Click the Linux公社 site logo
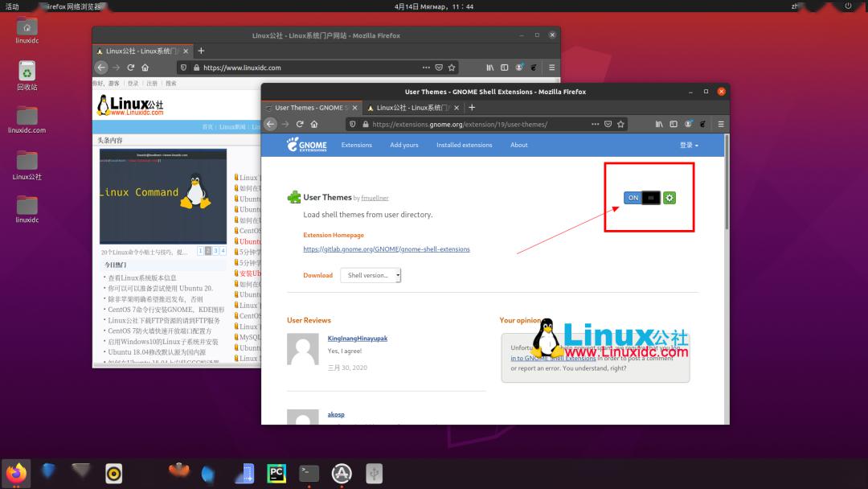 tap(131, 105)
